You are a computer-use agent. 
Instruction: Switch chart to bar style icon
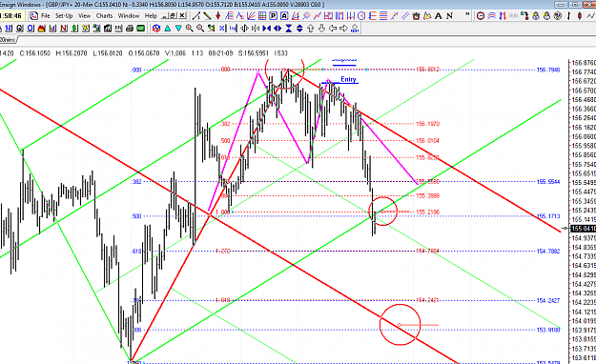point(568,16)
